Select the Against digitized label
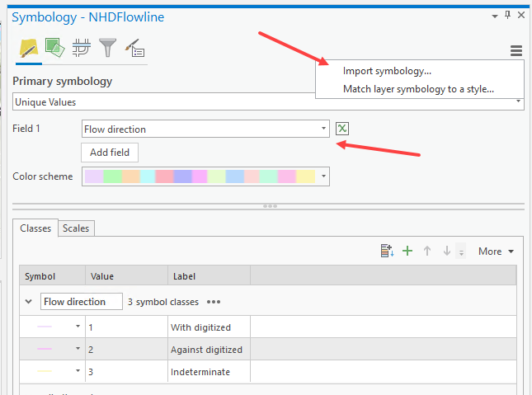Screen dimensions: 532x395 pyautogui.click(x=206, y=350)
